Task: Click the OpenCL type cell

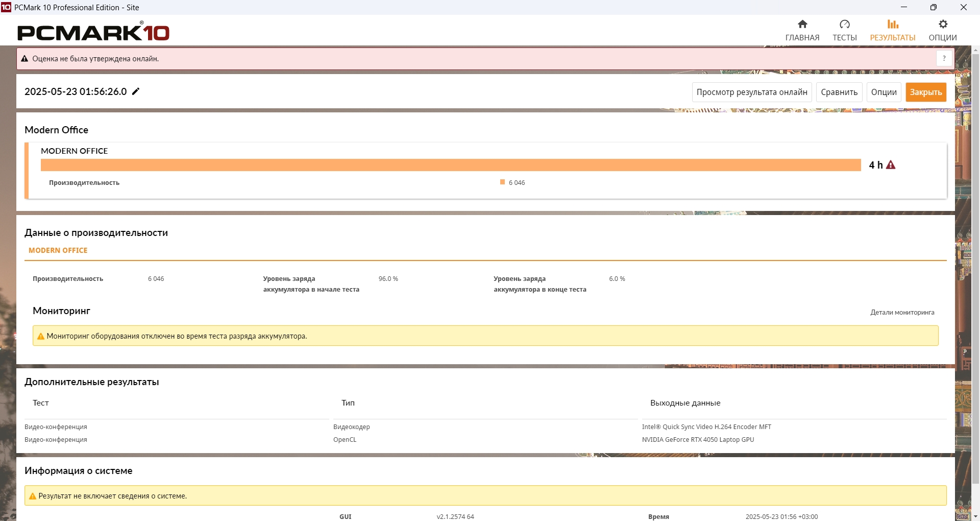Action: coord(345,440)
